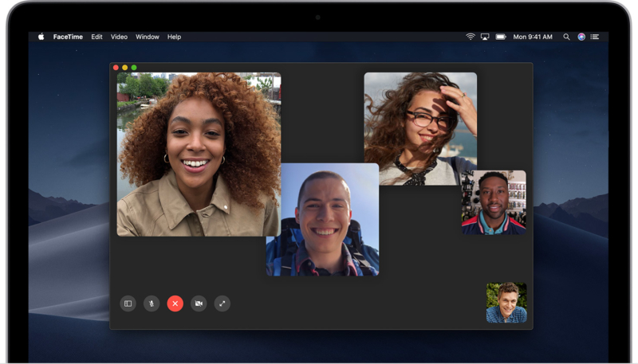Turn off the camera video
The image size is (638, 364).
click(199, 303)
